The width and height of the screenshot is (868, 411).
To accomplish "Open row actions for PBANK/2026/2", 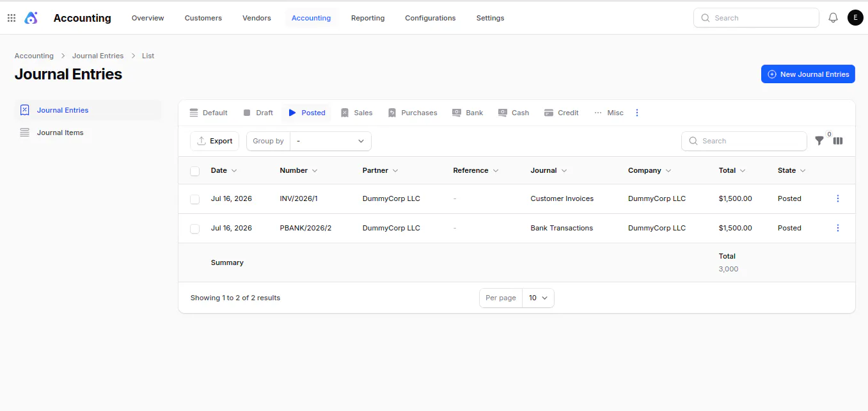I will click(838, 228).
